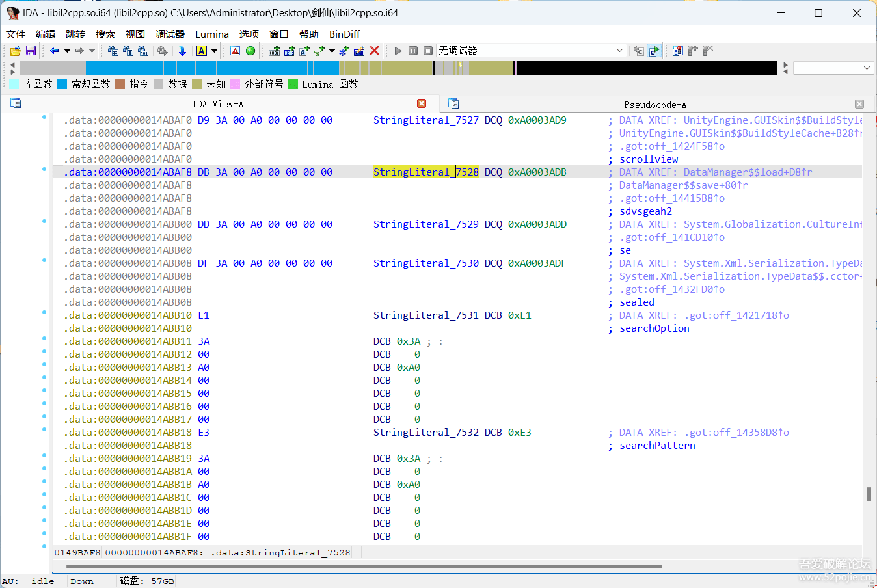Follow the scrollview cross-reference comment
Image resolution: width=877 pixels, height=588 pixels.
tap(649, 159)
